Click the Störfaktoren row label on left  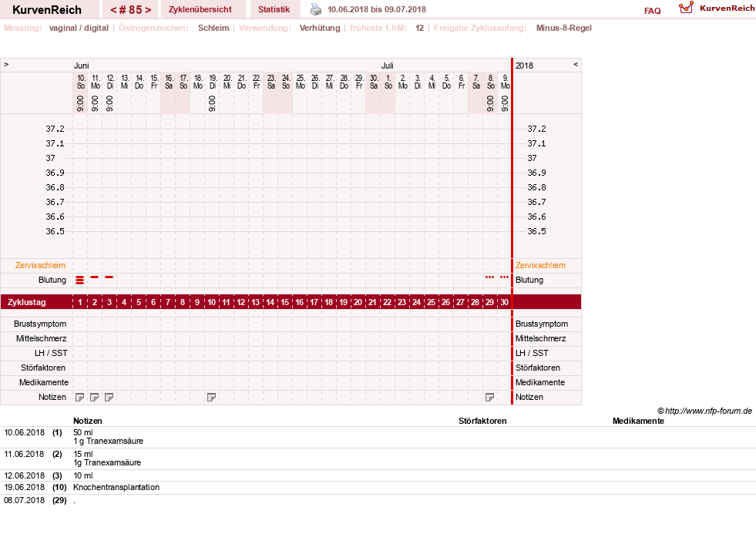point(43,368)
